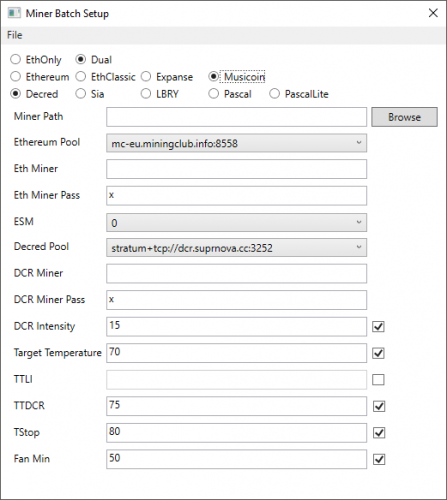Click the Browse button

click(x=404, y=117)
